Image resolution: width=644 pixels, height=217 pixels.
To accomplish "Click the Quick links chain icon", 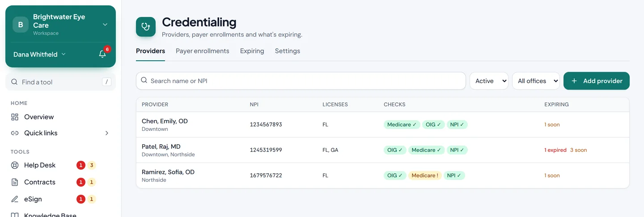I will click(15, 133).
